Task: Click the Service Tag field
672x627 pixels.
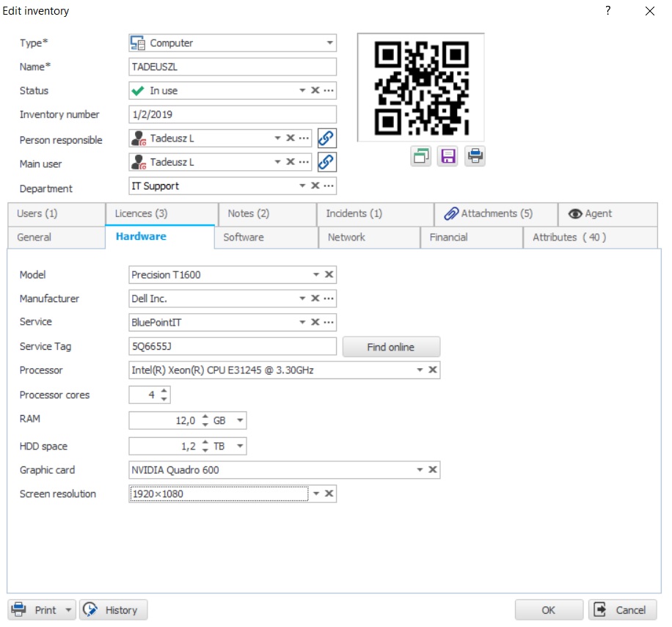Action: [x=233, y=346]
